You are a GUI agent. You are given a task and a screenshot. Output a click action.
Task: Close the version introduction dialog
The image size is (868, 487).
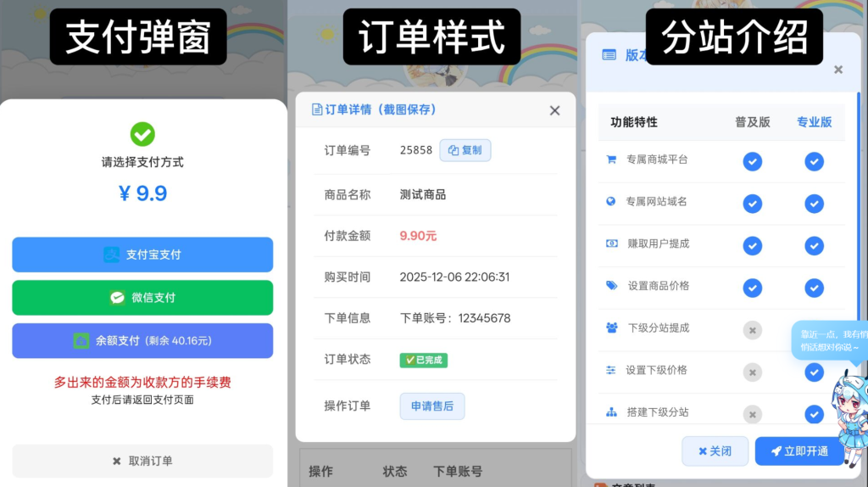tap(838, 70)
